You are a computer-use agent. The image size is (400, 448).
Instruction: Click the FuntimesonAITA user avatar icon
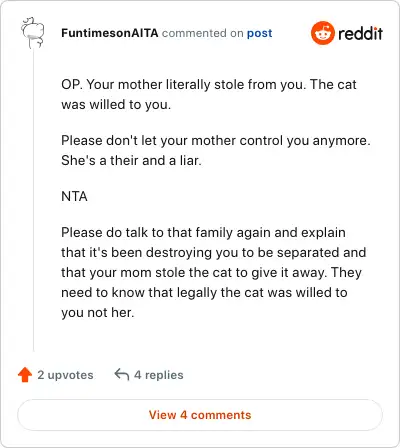pyautogui.click(x=33, y=32)
